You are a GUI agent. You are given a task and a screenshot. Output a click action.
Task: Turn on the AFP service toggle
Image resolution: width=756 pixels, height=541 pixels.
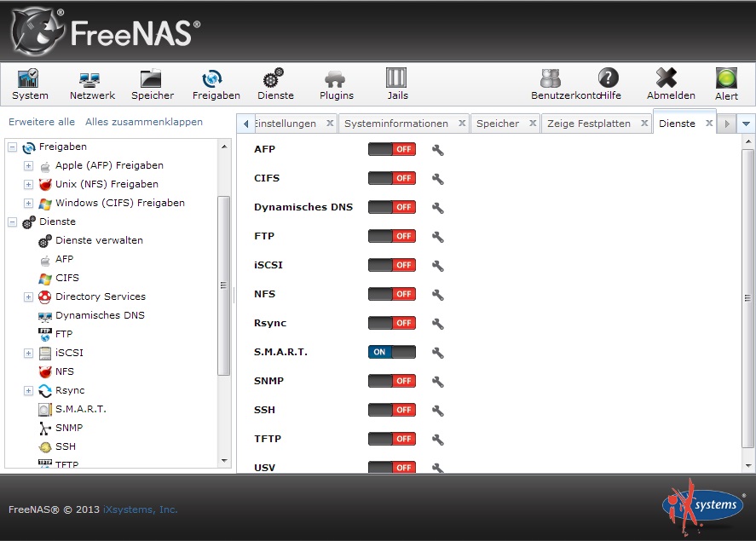pyautogui.click(x=392, y=149)
